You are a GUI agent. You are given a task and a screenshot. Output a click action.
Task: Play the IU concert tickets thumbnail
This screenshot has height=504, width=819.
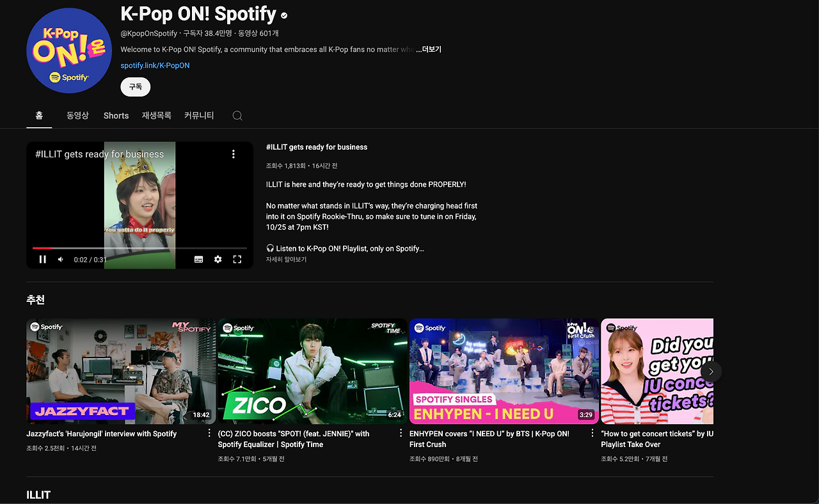click(x=657, y=372)
